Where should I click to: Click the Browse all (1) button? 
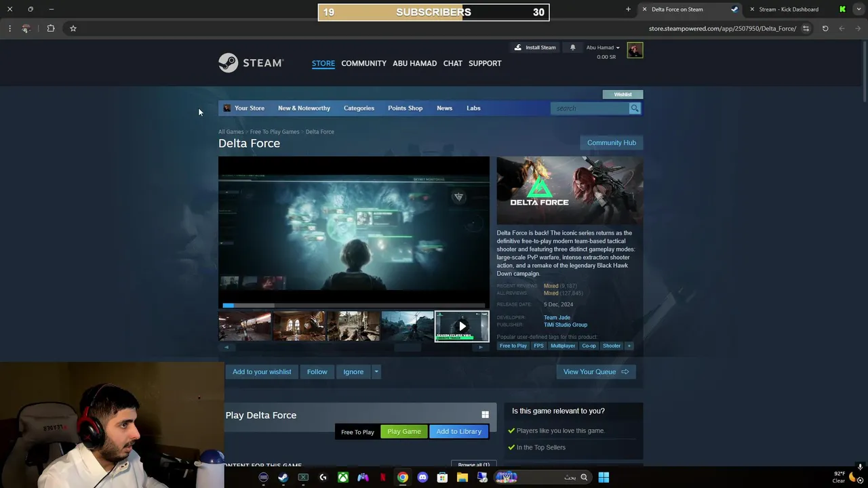(x=473, y=464)
